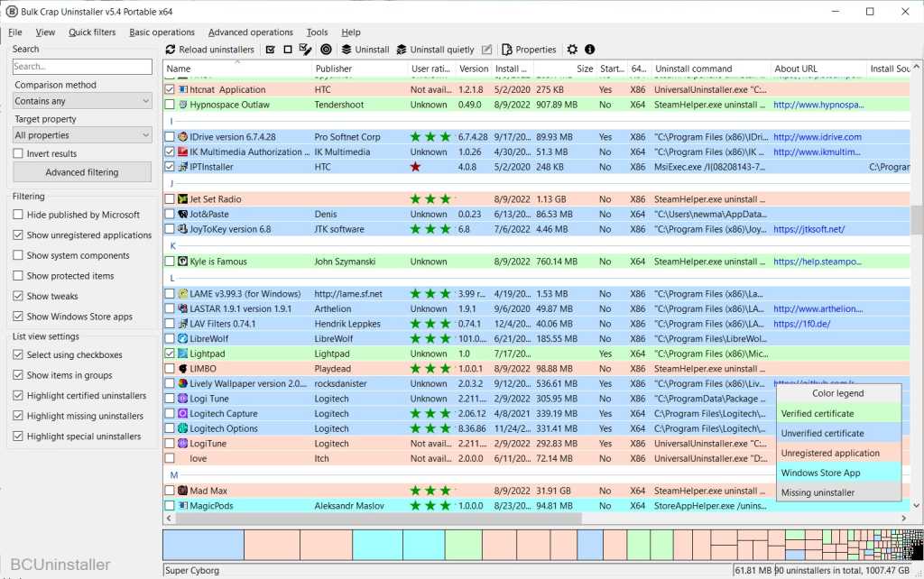This screenshot has width=924, height=579.
Task: Enable Show system components checkbox
Action: [18, 255]
